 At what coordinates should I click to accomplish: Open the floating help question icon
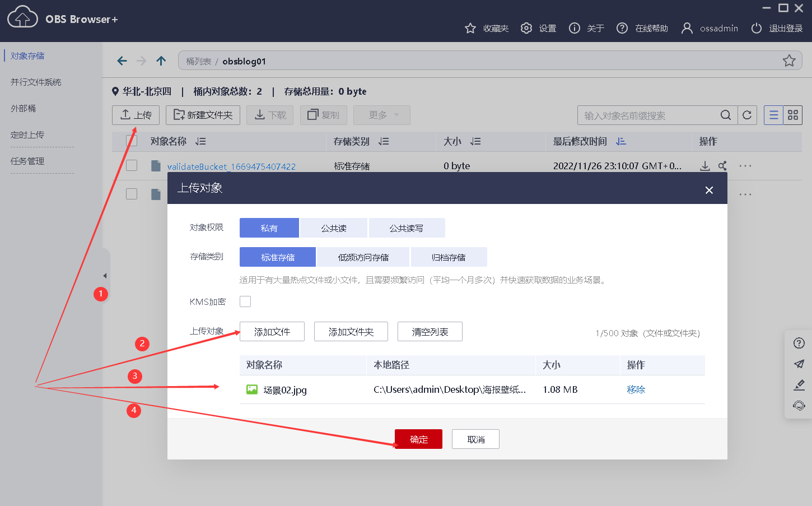click(x=799, y=343)
